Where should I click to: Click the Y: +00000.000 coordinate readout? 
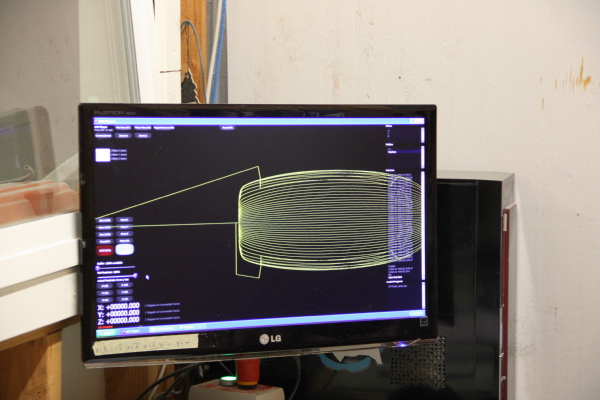[x=119, y=313]
